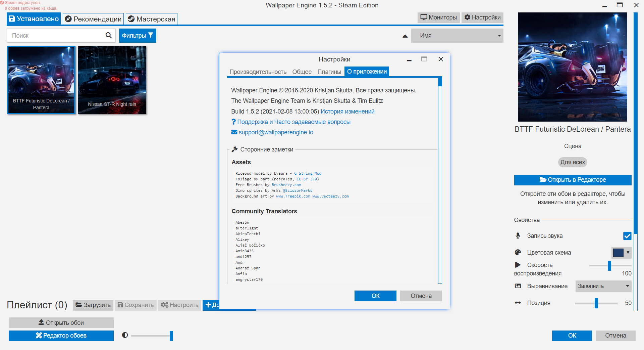Open the Общее settings tab
Screen dimensions: 644x350
point(302,72)
